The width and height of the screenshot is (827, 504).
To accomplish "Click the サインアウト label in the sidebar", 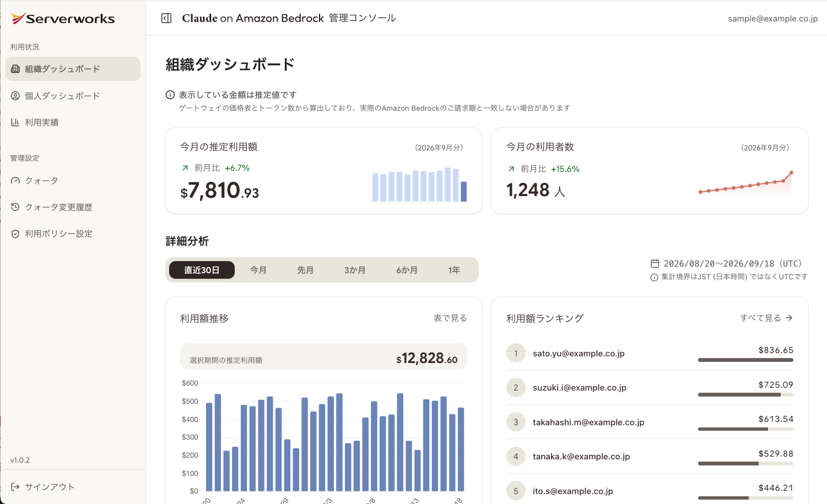I will [x=50, y=487].
